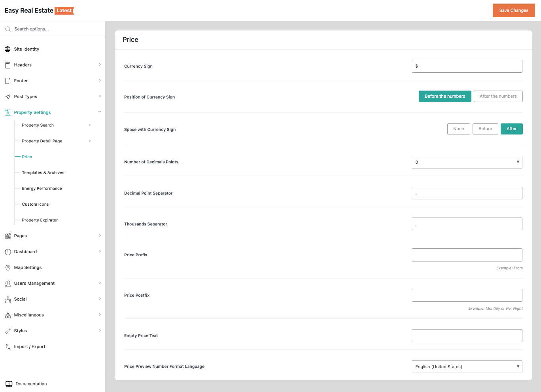This screenshot has height=392, width=541.
Task: Expand the Property Search submenu chevron
Action: pos(90,125)
